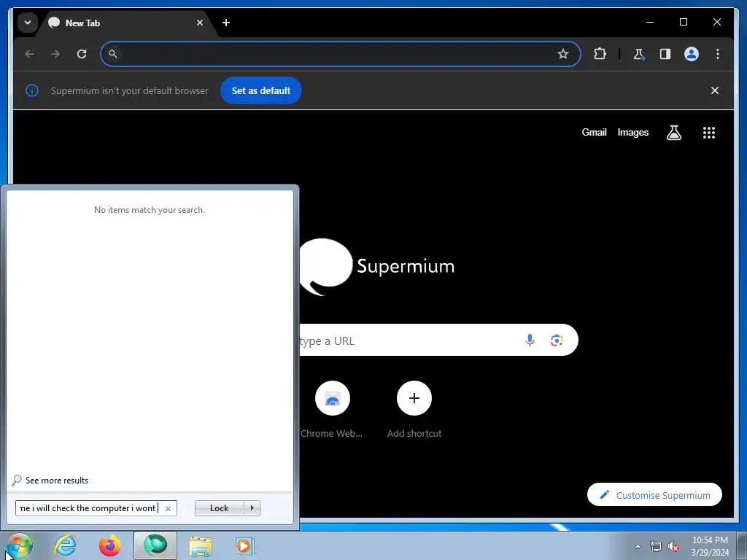The height and width of the screenshot is (560, 747).
Task: Show hidden tray icons arrow
Action: tap(638, 546)
